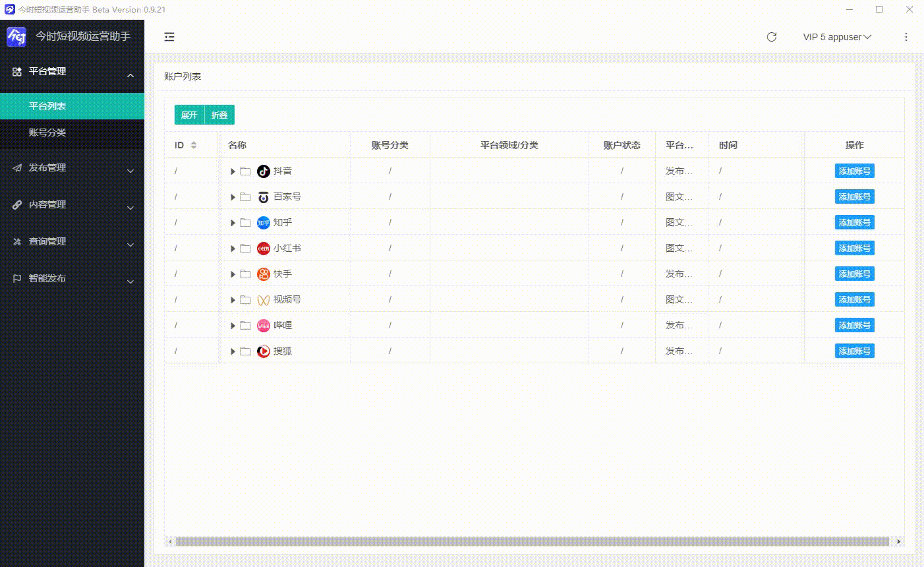924x567 pixels.
Task: Click the 快手 platform logo icon
Action: [x=264, y=274]
